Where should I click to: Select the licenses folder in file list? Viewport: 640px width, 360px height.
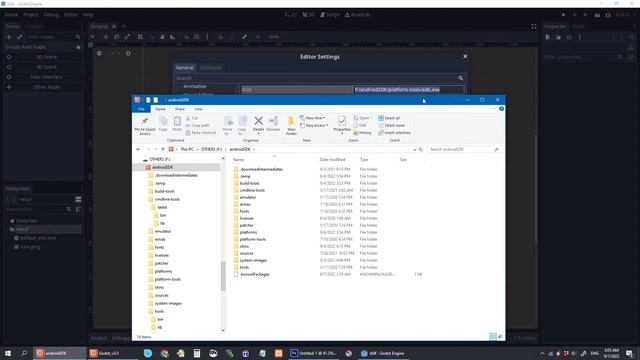click(247, 218)
